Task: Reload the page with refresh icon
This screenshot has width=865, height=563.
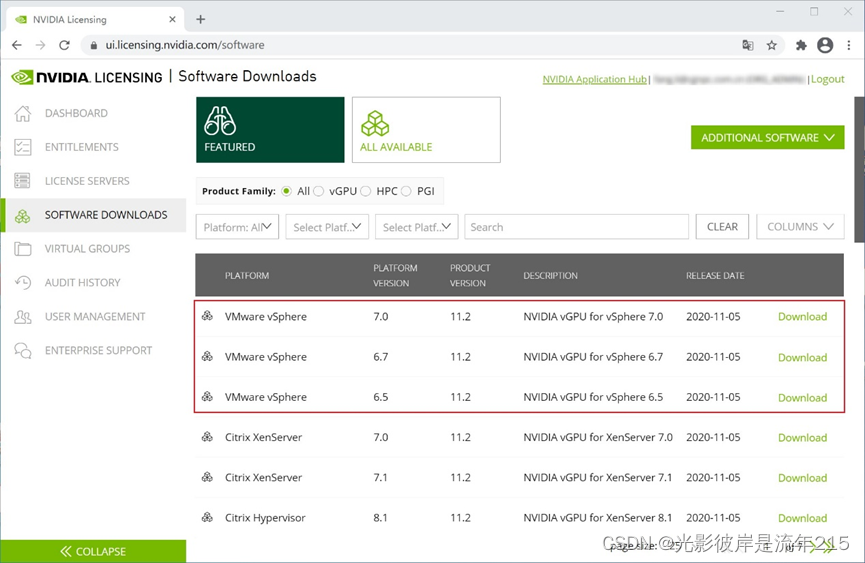Action: [65, 45]
